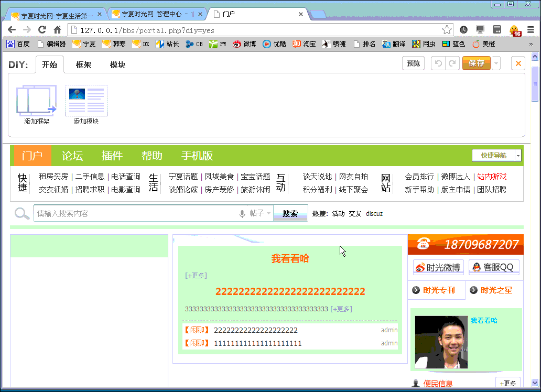Open the 宁夏话题 link
541x392 pixels.
pos(183,176)
